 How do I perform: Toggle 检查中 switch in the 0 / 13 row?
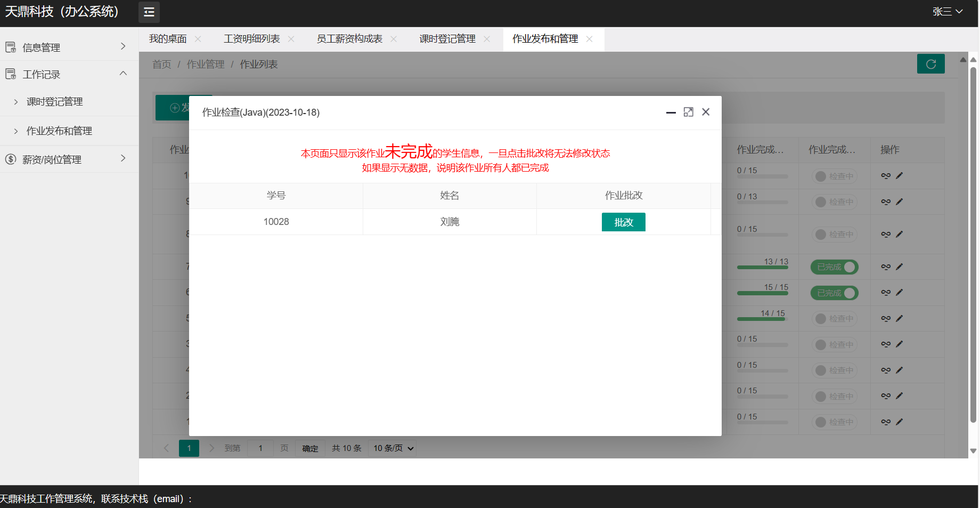pos(834,202)
